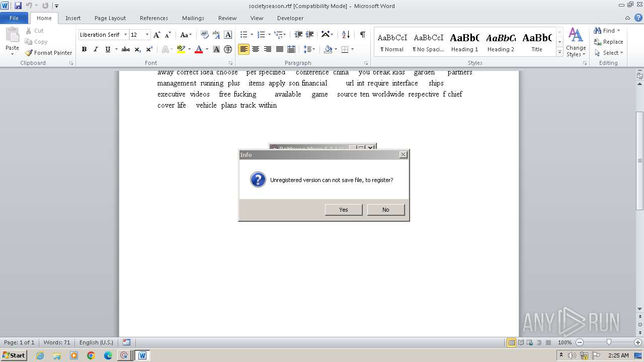Open the Developer tab
The height and width of the screenshot is (362, 644).
click(290, 18)
